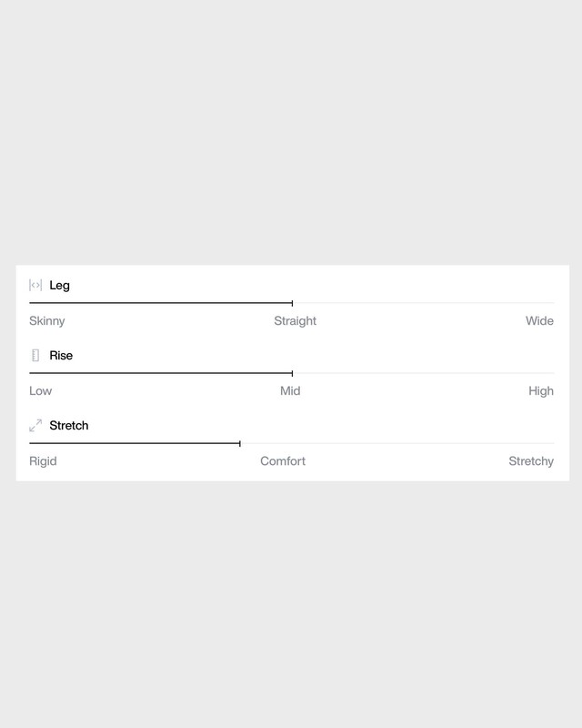The width and height of the screenshot is (582, 728).
Task: Click the unfilled part of Leg slider track
Action: [x=423, y=303]
